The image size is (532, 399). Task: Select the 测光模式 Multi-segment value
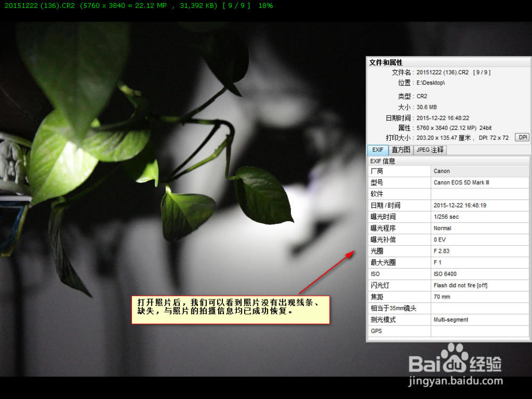tap(451, 320)
